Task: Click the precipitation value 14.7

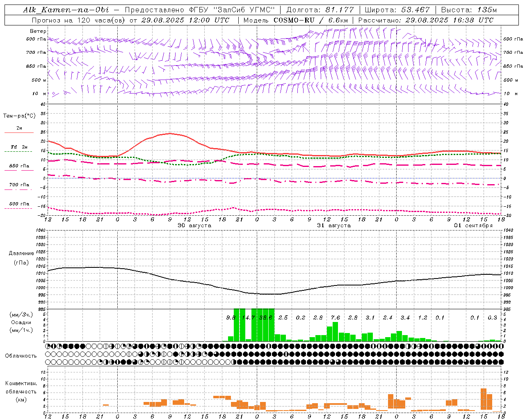Action: (248, 317)
